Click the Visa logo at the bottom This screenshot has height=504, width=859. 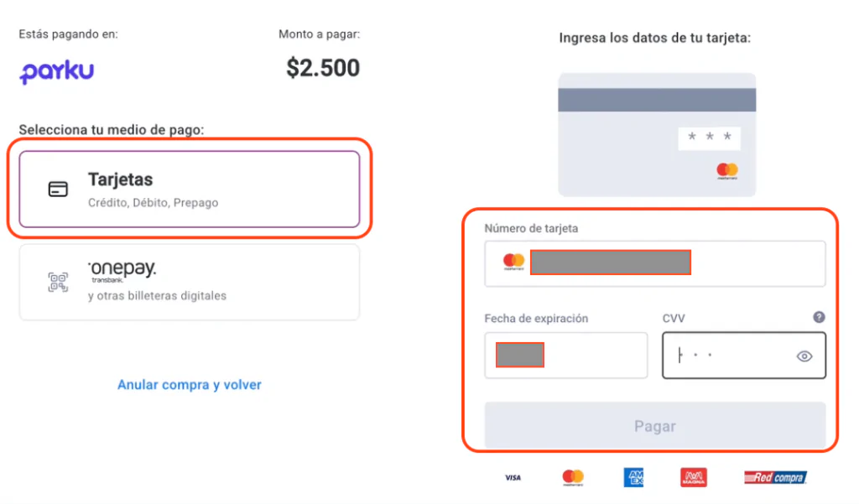513,477
